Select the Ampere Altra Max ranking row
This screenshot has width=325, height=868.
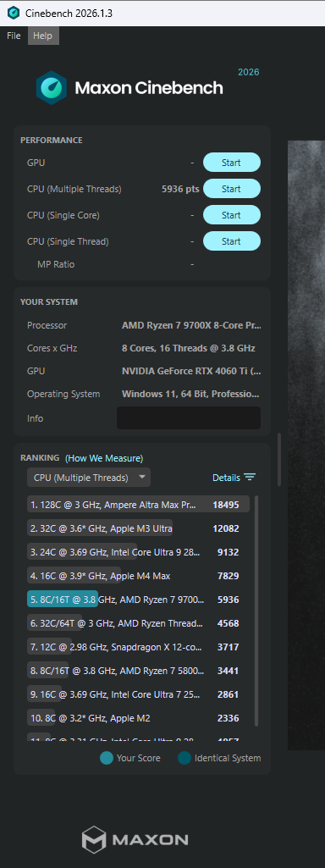click(139, 505)
